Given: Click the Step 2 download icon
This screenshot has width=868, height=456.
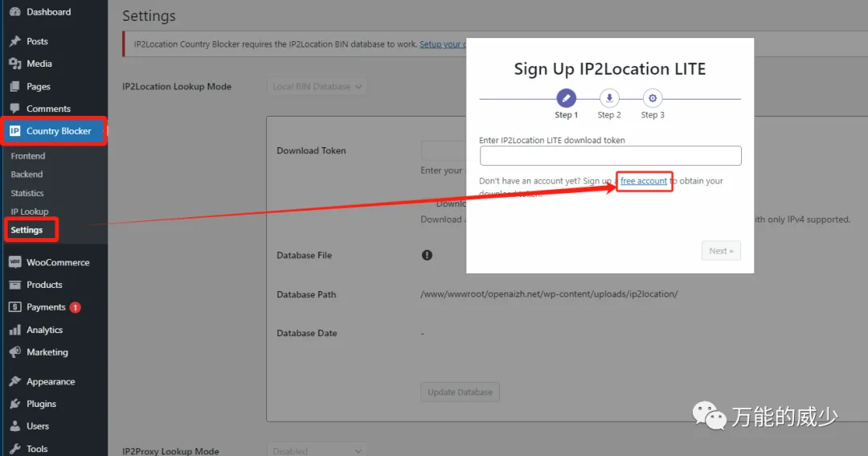Looking at the screenshot, I should point(609,99).
